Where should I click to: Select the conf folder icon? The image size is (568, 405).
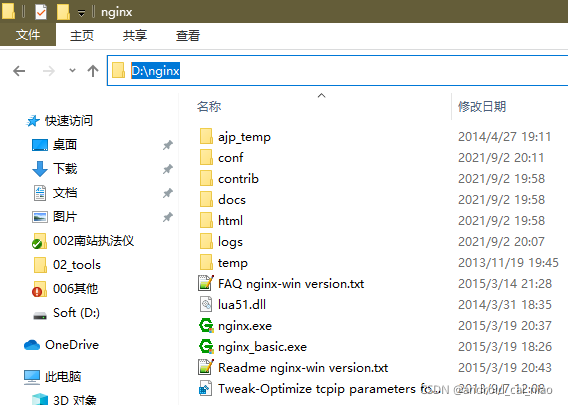[x=206, y=158]
